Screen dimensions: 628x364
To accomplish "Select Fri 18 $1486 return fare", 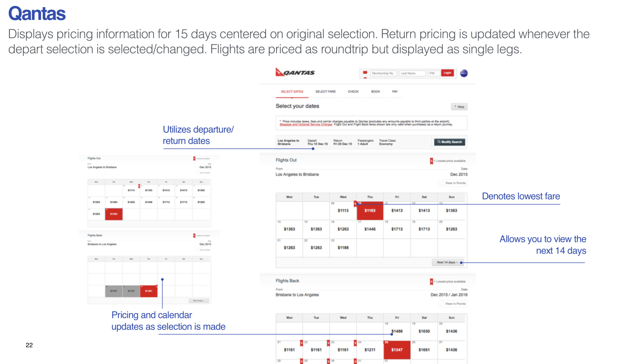I will (397, 331).
